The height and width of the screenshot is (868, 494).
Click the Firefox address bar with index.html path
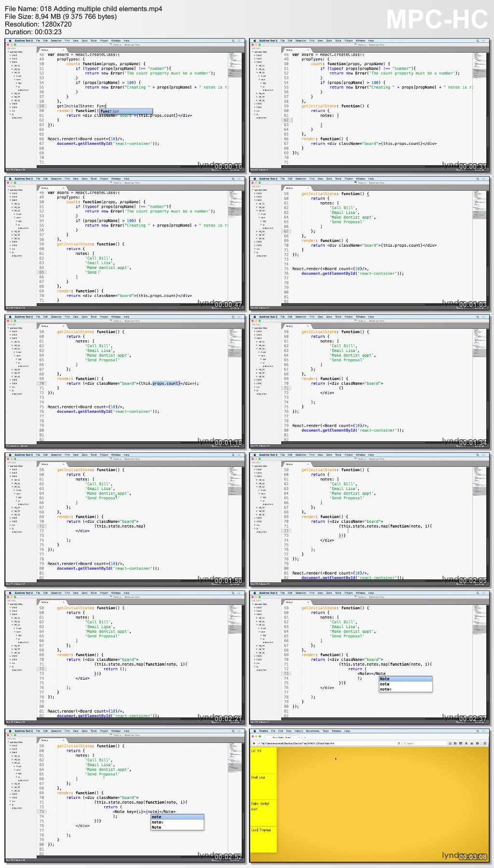tap(329, 743)
